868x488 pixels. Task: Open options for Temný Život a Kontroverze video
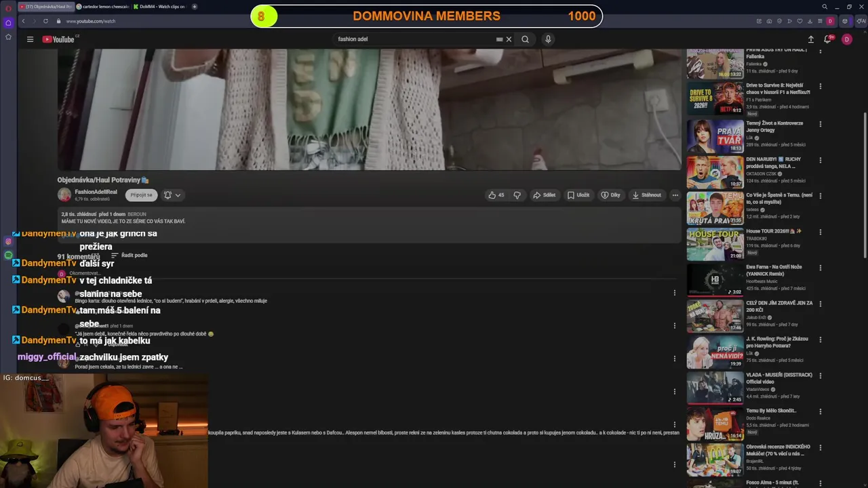(820, 125)
